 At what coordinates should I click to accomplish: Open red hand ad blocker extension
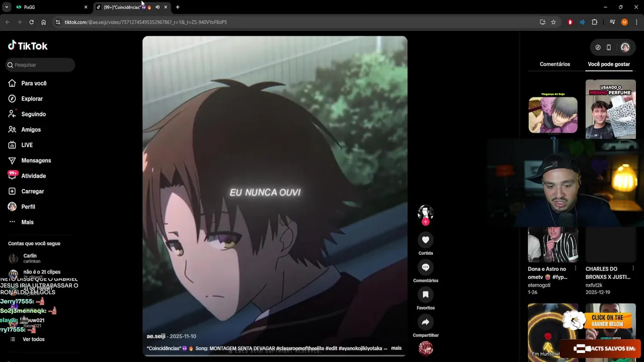coord(570,22)
